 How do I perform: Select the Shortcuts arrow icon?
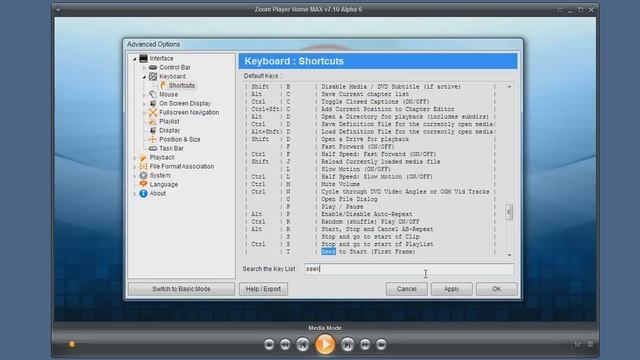click(163, 85)
